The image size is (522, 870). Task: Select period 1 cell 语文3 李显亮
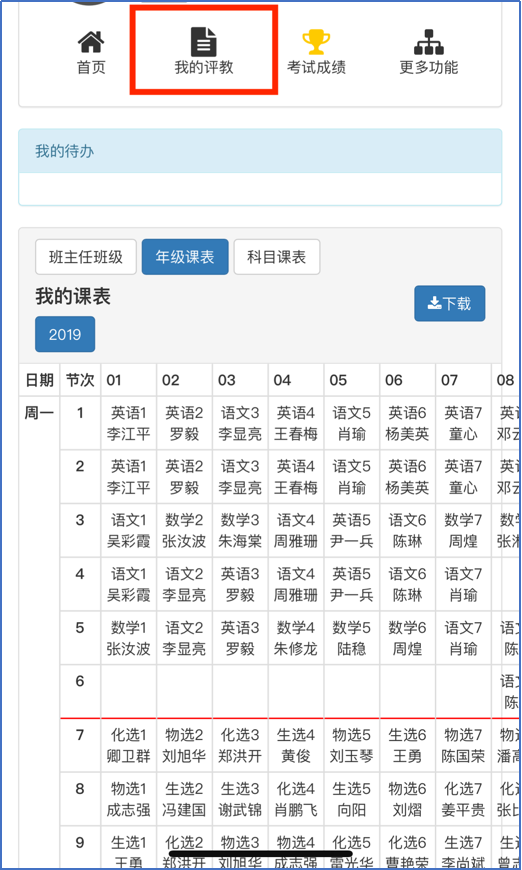(240, 423)
